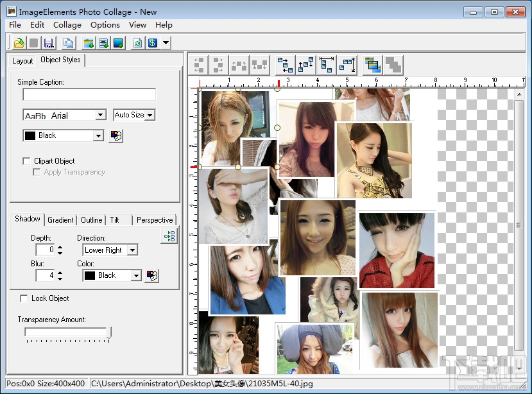
Task: Check the Lock Object checkbox
Action: click(24, 298)
